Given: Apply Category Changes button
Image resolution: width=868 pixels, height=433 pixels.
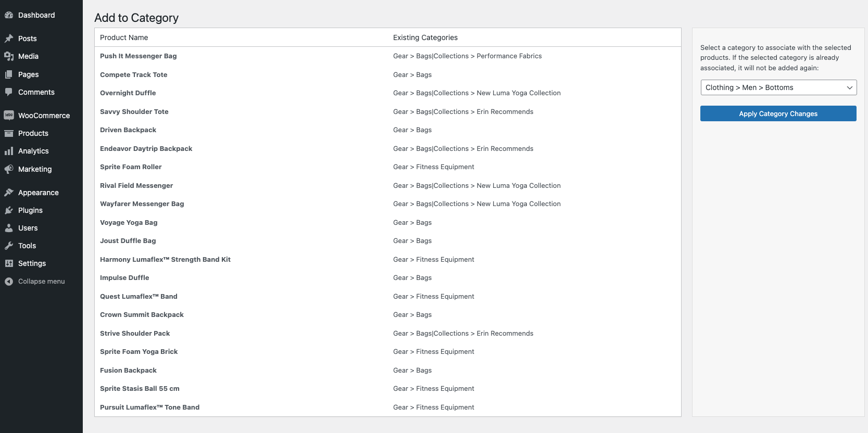Looking at the screenshot, I should (x=778, y=113).
